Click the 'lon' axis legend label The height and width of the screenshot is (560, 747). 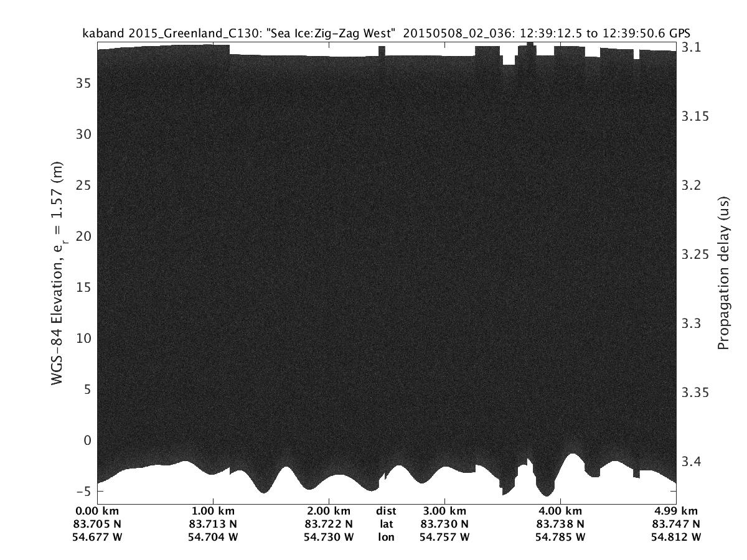(386, 537)
